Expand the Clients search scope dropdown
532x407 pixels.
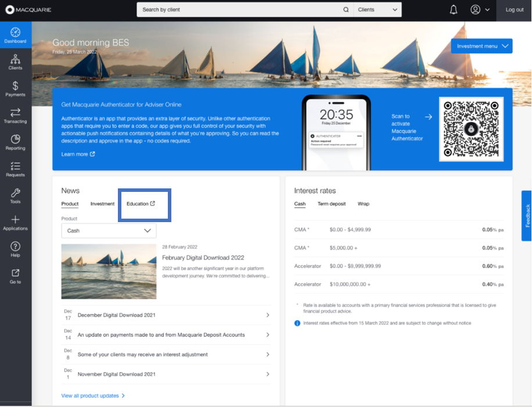coord(378,10)
